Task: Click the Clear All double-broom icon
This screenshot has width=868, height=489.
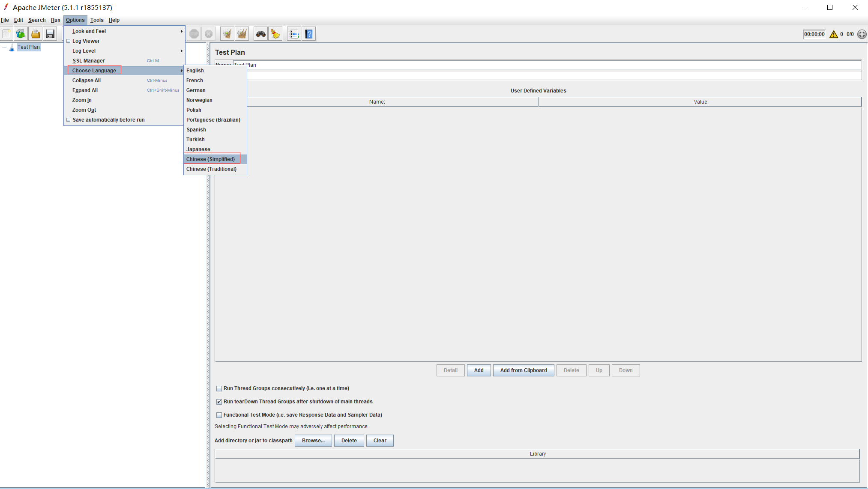Action: pyautogui.click(x=242, y=34)
